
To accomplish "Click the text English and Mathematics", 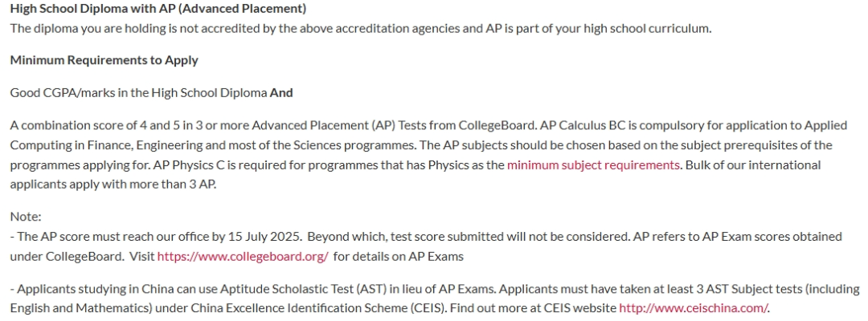I will point(76,308).
